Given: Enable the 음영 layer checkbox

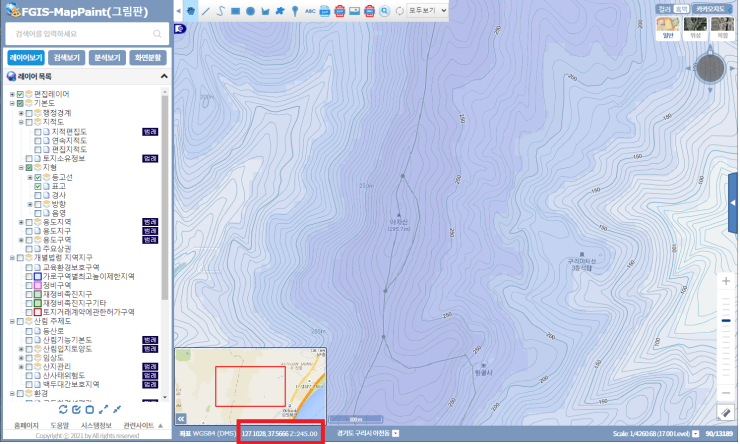Looking at the screenshot, I should [38, 213].
